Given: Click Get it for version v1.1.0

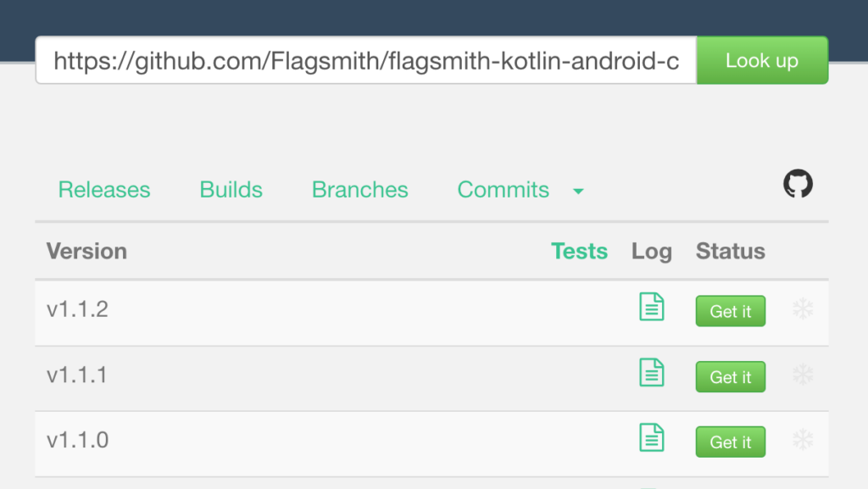Looking at the screenshot, I should coord(730,442).
